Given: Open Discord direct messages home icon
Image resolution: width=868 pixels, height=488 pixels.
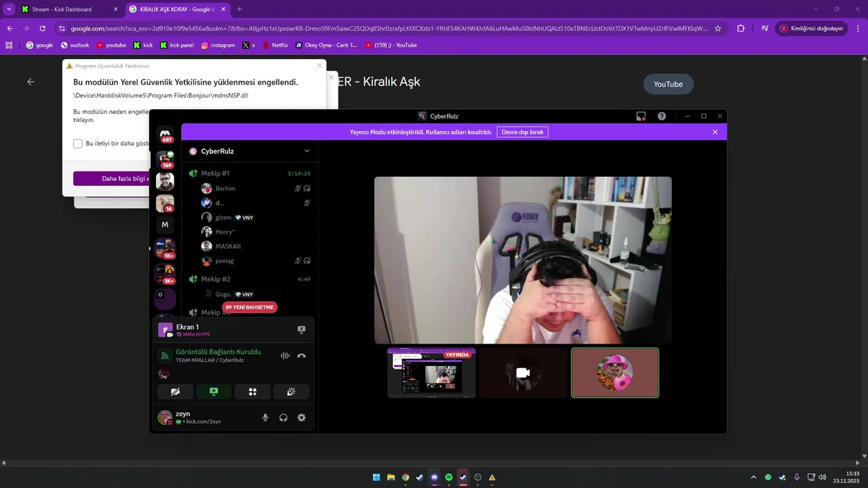Looking at the screenshot, I should click(165, 135).
